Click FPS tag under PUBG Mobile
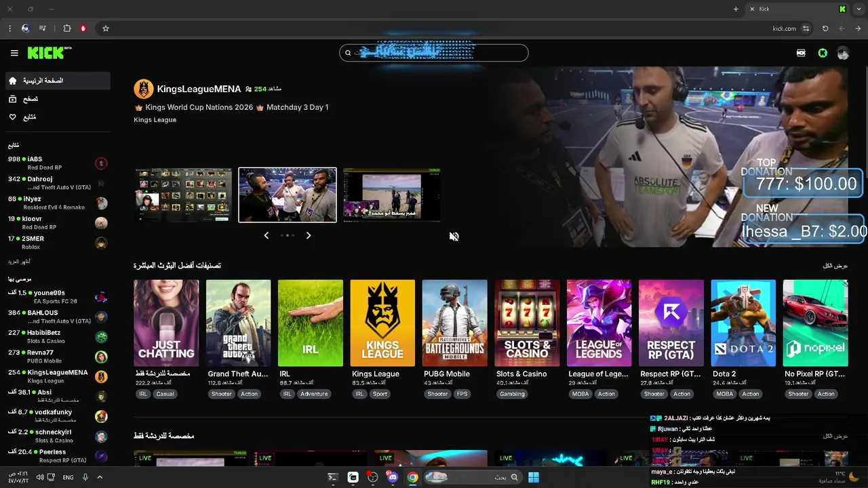Viewport: 868px width, 488px height. pos(462,394)
